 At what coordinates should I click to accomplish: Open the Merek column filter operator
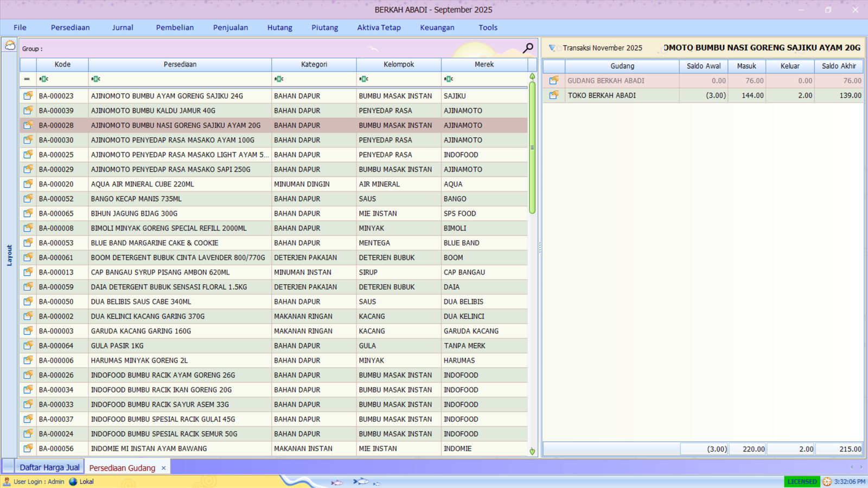448,79
